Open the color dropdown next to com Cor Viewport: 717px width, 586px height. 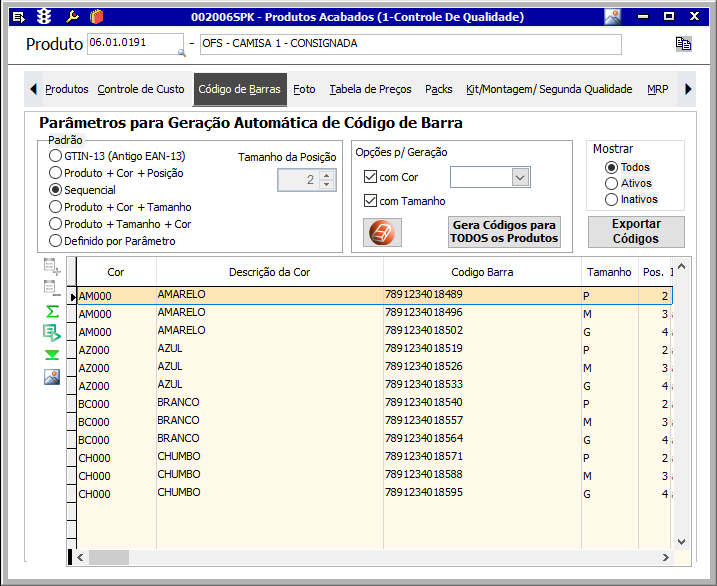520,177
